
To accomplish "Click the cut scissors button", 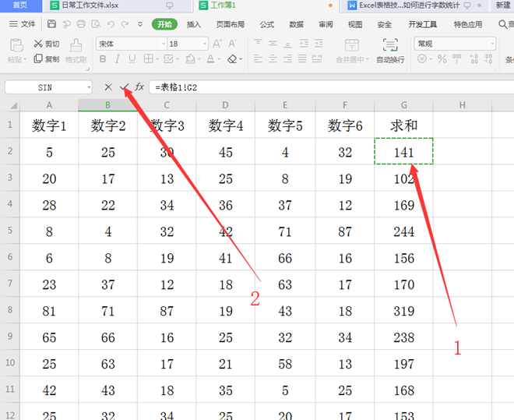I will click(x=46, y=44).
